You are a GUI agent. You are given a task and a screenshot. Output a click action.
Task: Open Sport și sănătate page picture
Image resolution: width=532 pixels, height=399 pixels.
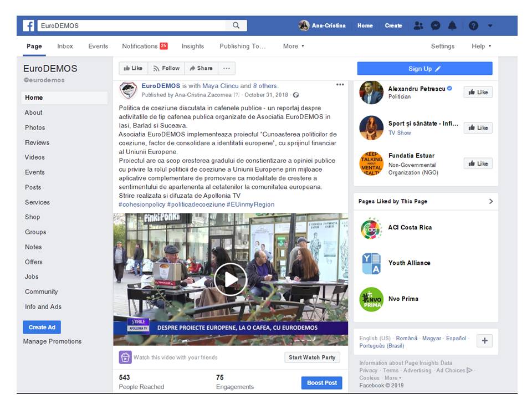[371, 127]
